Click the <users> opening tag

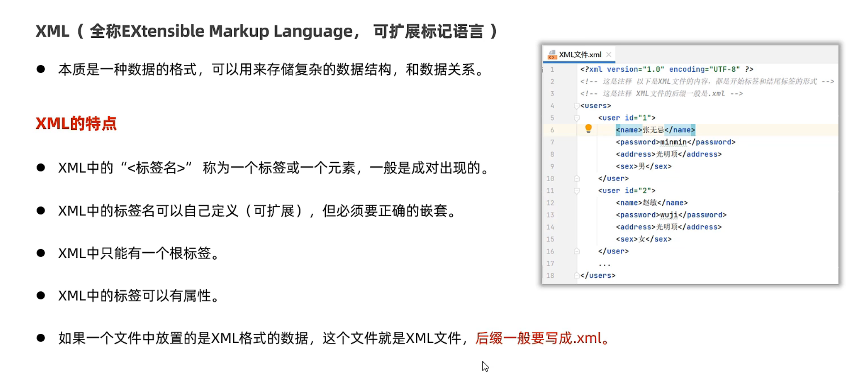(595, 106)
